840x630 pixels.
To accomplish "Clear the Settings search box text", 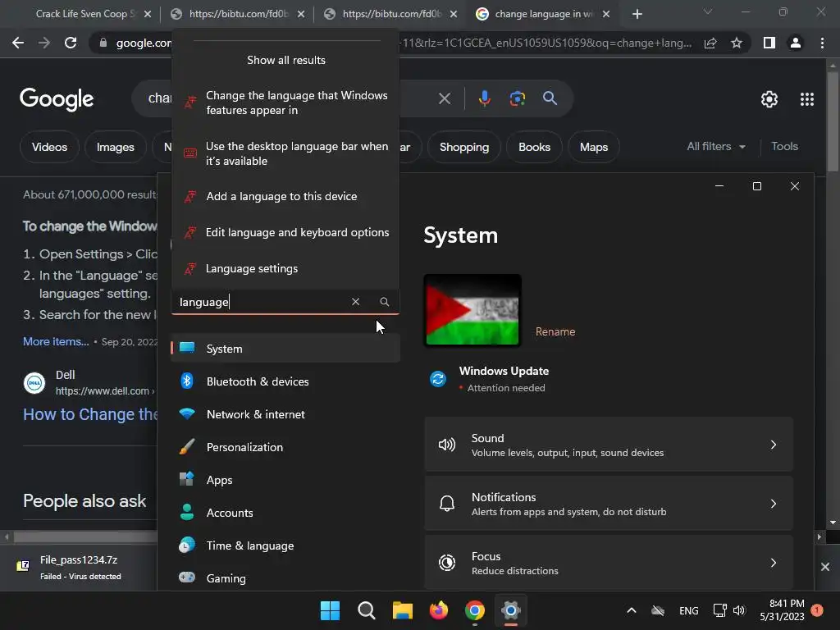I will pos(355,302).
